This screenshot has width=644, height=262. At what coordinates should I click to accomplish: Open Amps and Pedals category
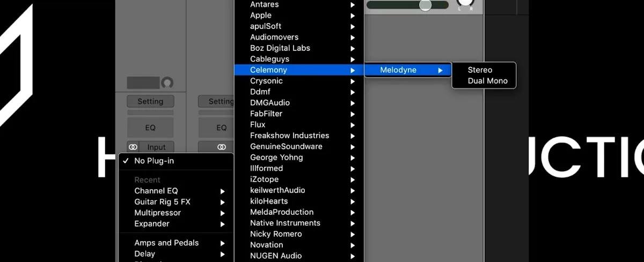(x=176, y=243)
